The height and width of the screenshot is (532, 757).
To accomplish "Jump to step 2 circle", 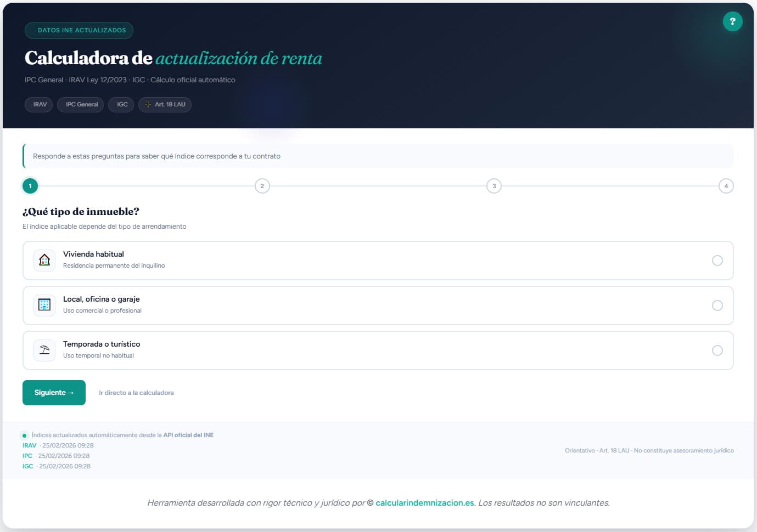I will click(x=262, y=186).
